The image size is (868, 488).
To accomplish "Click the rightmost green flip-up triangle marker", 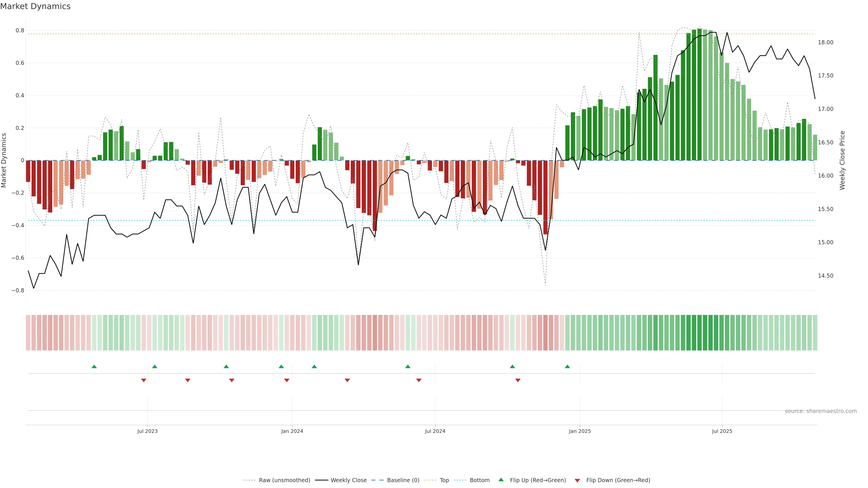I will point(567,366).
